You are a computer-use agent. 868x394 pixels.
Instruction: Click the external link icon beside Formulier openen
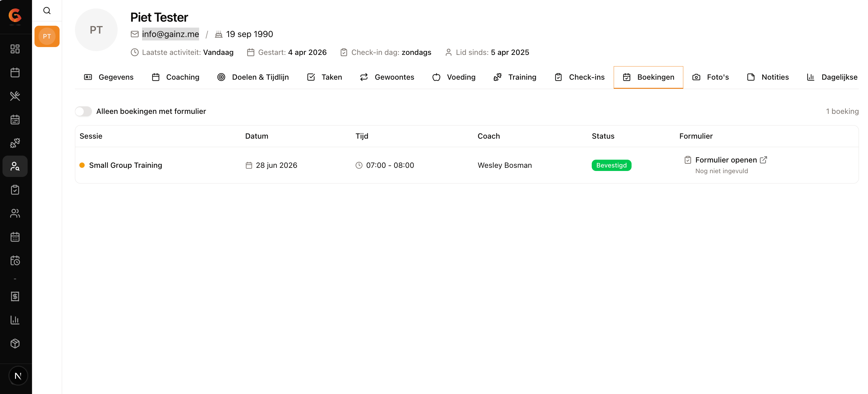click(764, 160)
